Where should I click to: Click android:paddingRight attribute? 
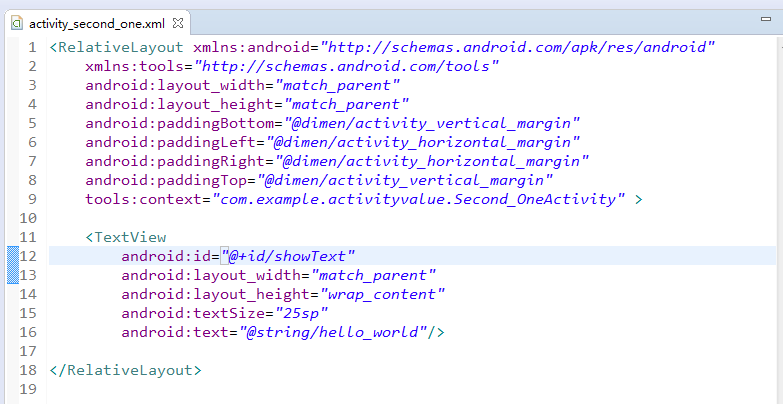(x=175, y=161)
